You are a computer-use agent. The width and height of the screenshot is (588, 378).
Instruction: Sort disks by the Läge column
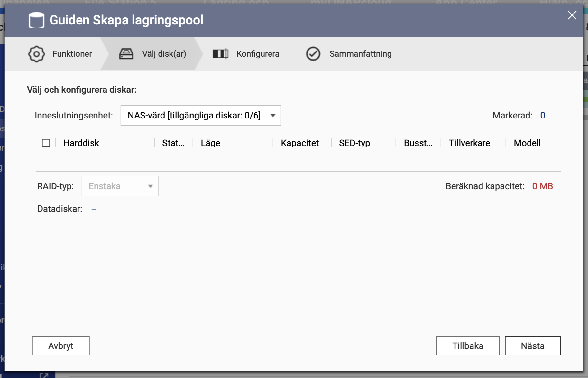click(210, 143)
